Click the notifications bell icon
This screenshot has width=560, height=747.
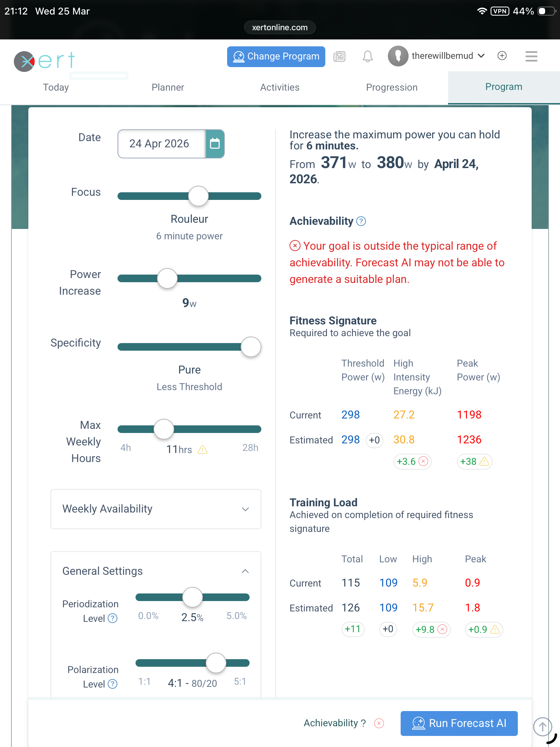[x=367, y=56]
